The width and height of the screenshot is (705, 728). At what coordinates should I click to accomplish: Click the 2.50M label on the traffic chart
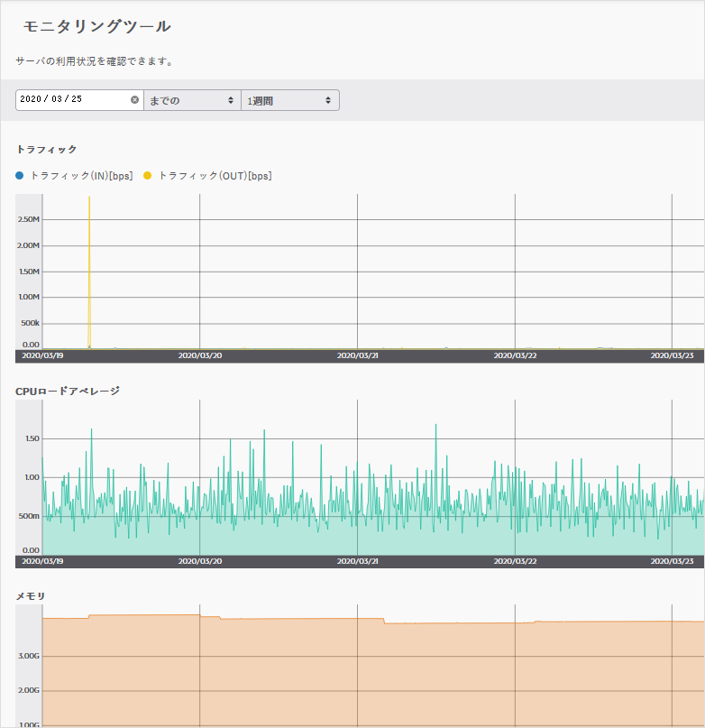point(29,219)
